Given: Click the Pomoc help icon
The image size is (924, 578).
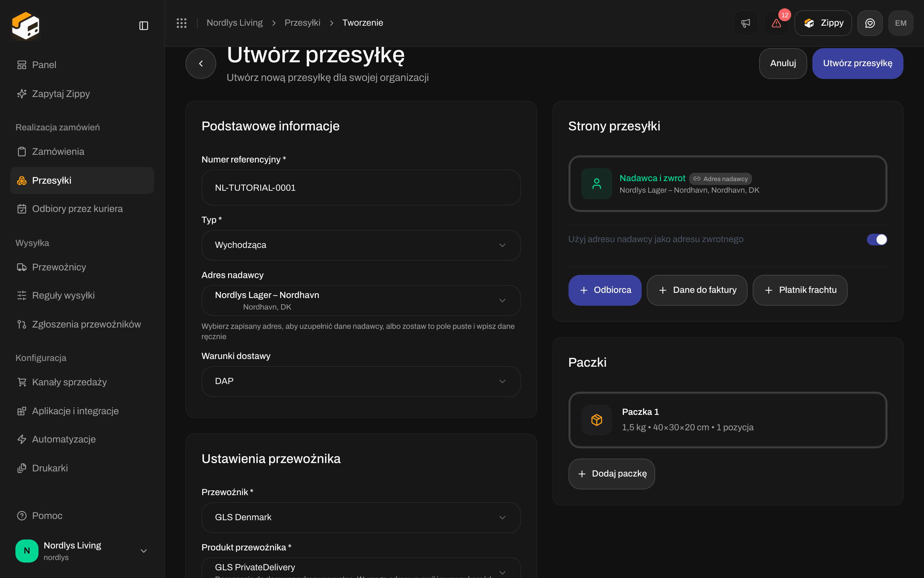Looking at the screenshot, I should click(x=22, y=516).
